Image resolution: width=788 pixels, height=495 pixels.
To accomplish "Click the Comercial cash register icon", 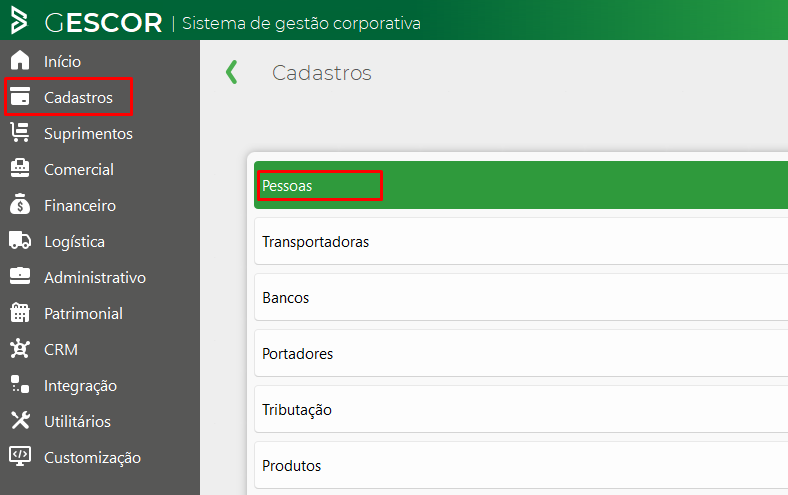I will pos(20,168).
